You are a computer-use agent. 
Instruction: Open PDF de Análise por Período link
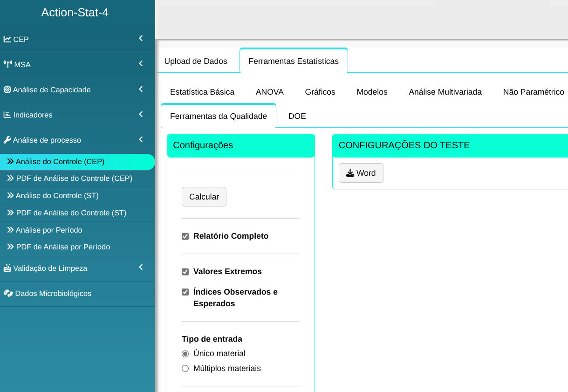(63, 247)
